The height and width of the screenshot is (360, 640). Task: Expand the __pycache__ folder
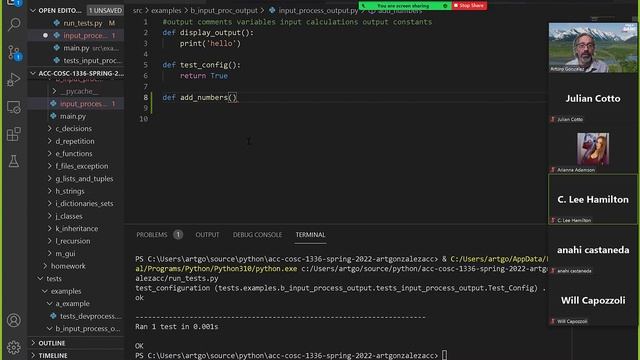(x=54, y=91)
